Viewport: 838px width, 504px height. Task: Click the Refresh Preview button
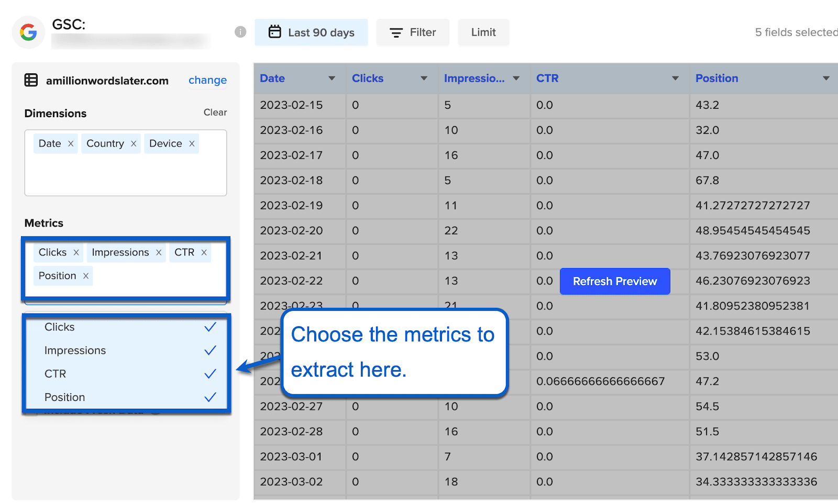(615, 282)
